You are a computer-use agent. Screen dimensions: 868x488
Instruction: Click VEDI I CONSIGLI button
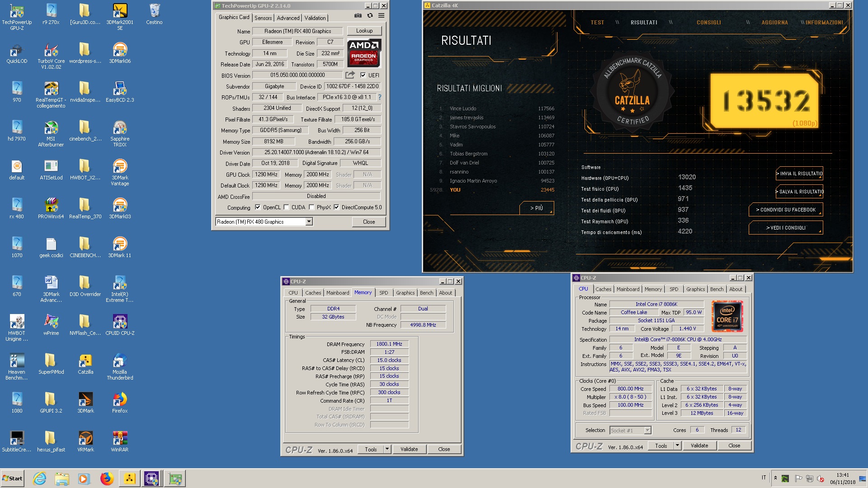786,228
